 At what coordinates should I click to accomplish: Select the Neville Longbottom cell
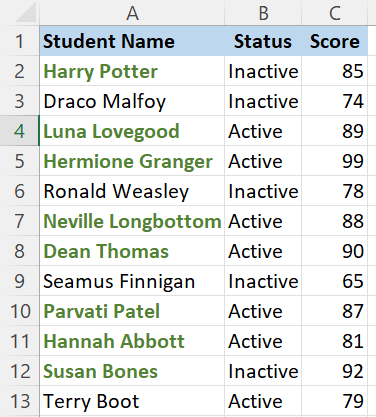point(132,221)
